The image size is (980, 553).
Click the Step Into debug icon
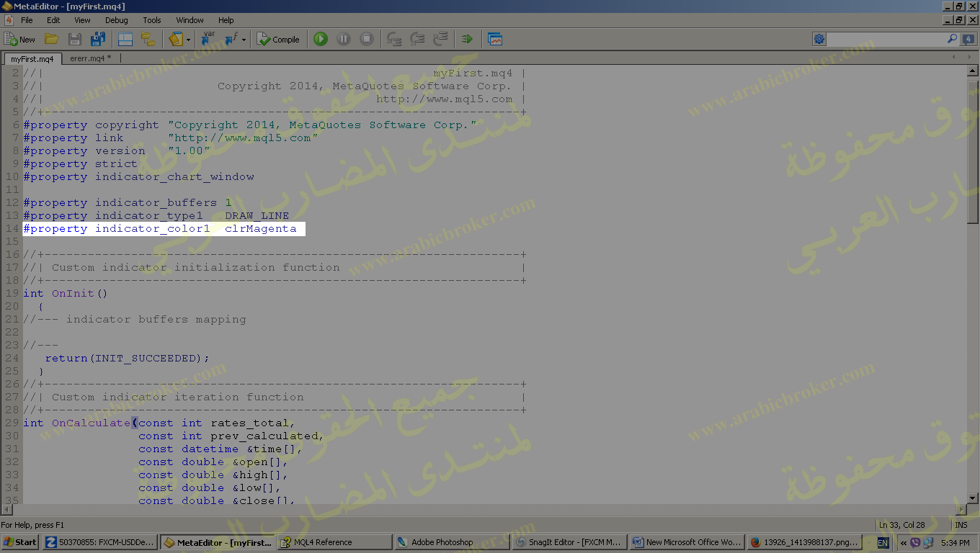pos(393,40)
